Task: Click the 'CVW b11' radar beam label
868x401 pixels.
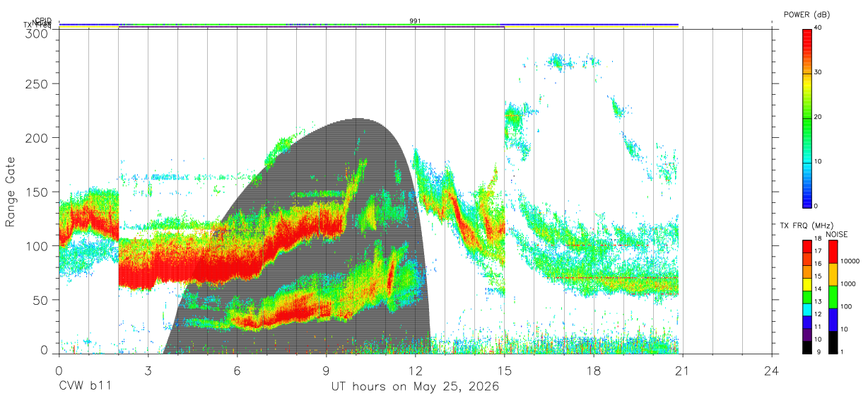Action: coord(85,387)
